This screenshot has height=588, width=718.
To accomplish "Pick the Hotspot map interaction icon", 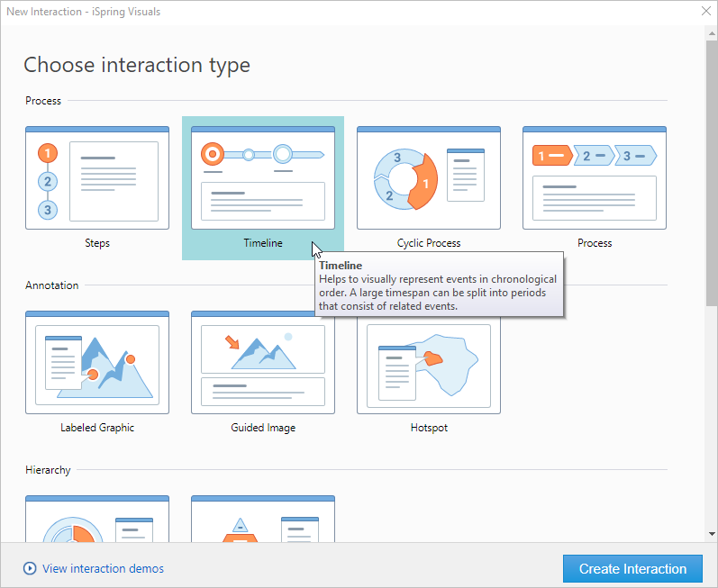I will pos(429,363).
